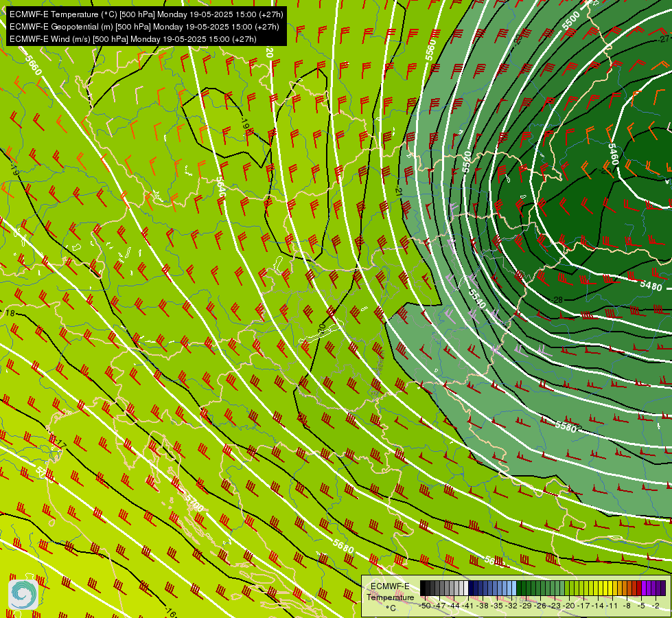Click the -20 value on temperature legend
The height and width of the screenshot is (618, 672).
click(569, 606)
